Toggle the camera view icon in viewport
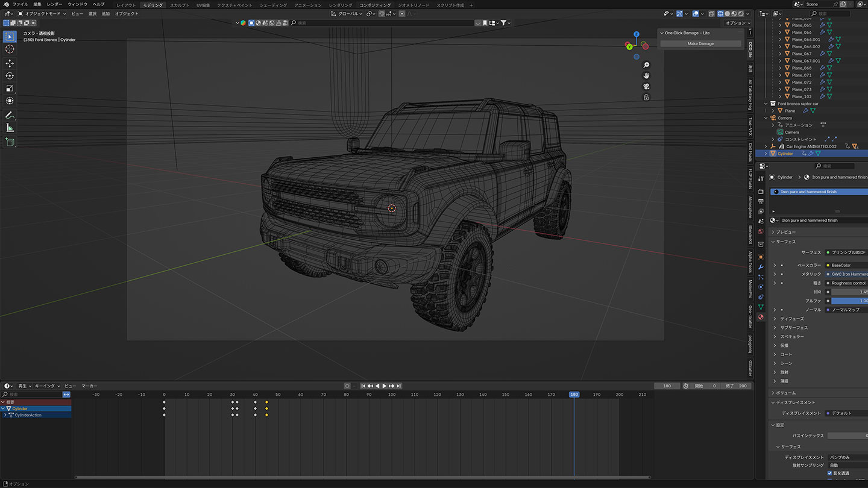The height and width of the screenshot is (488, 868). 646,87
